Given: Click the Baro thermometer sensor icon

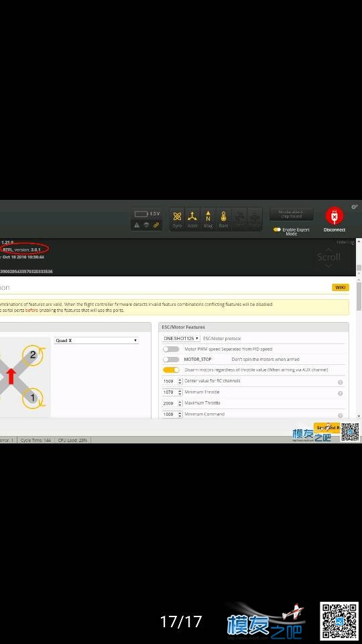Looking at the screenshot, I should point(223,219).
